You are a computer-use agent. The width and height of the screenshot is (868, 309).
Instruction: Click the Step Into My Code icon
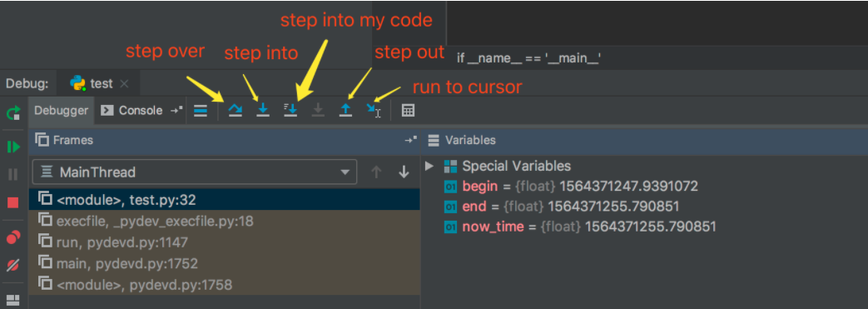(290, 110)
